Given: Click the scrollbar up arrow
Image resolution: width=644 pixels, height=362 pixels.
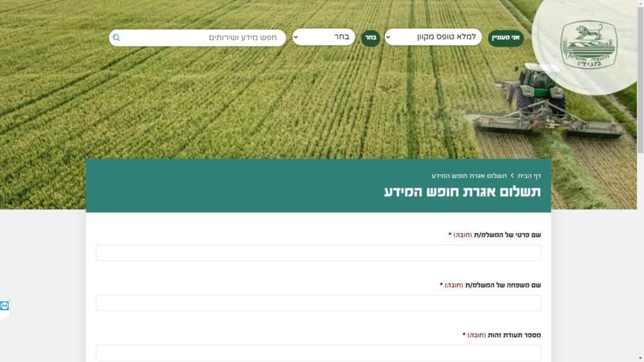Looking at the screenshot, I should tap(641, 3).
